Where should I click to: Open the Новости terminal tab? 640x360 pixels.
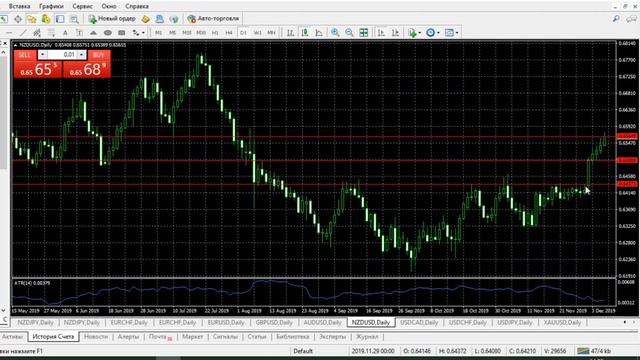[96, 337]
